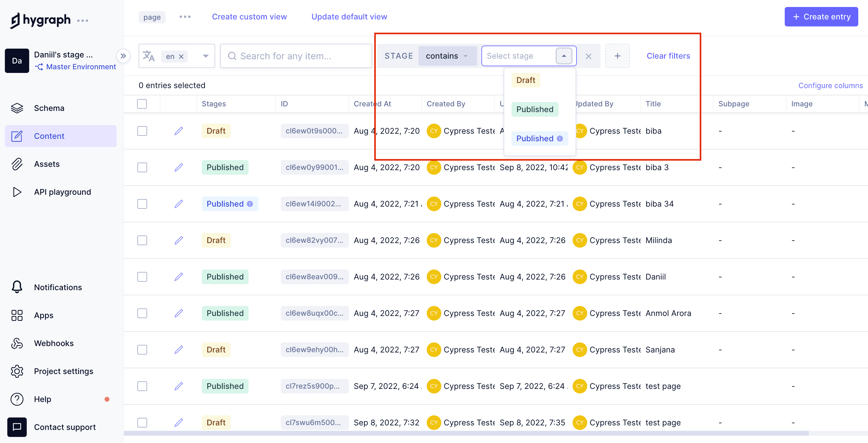Click the Clear filters link
The image size is (868, 443).
pos(668,56)
